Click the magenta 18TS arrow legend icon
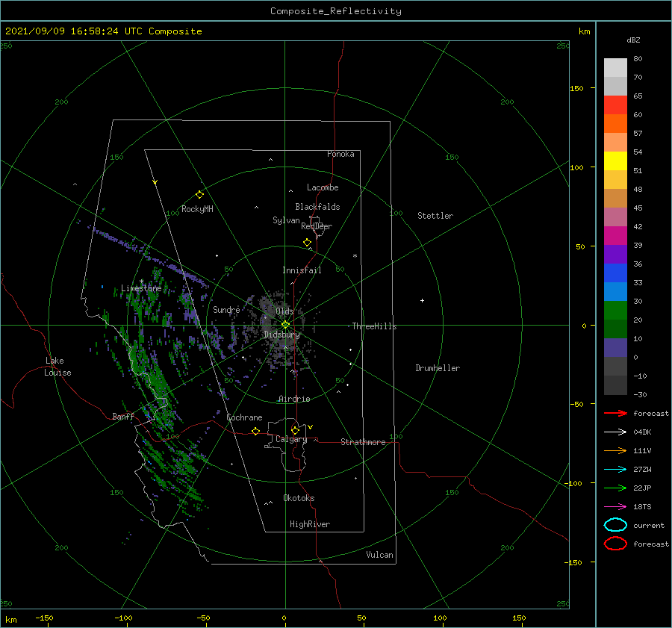672x628 pixels. [615, 507]
